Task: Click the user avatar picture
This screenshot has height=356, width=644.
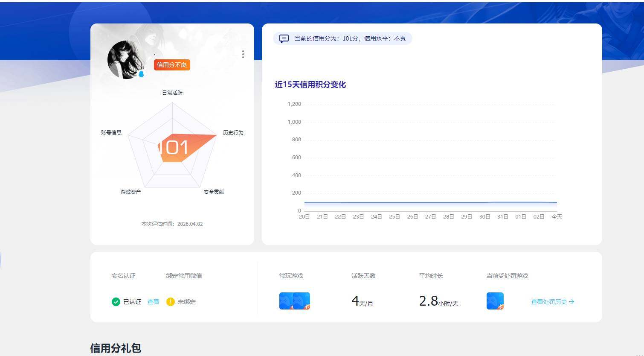Action: (x=126, y=60)
